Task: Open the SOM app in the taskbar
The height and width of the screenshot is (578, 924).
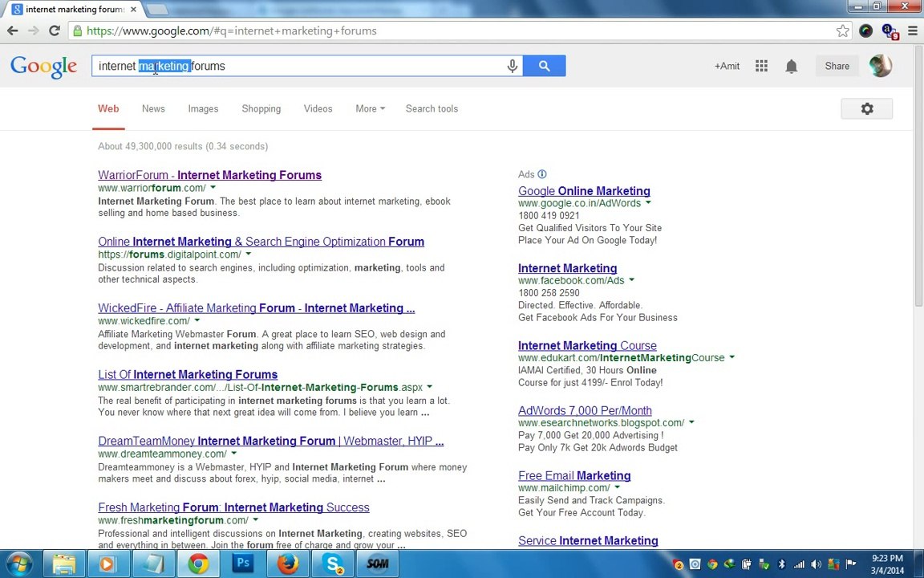Action: click(378, 564)
